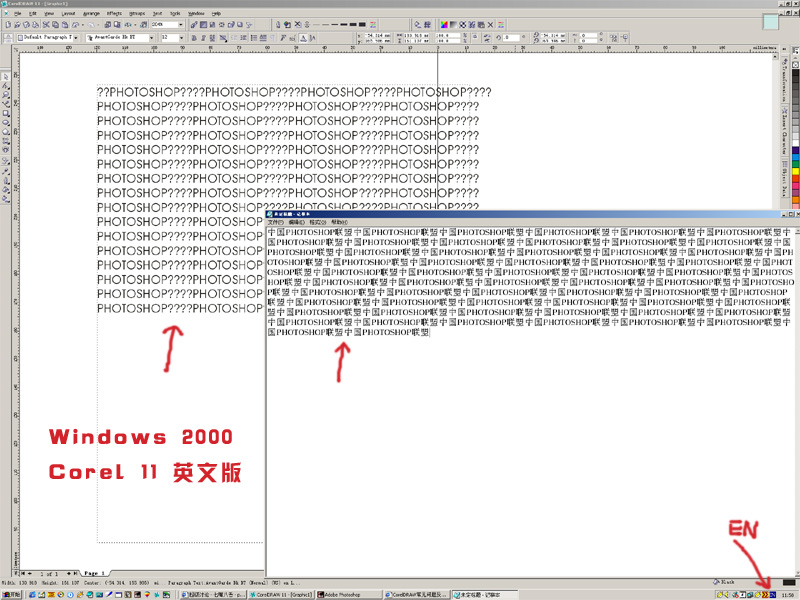Switch to CorelDRAW 11 taskbar button
This screenshot has width=800, height=600.
[281, 595]
